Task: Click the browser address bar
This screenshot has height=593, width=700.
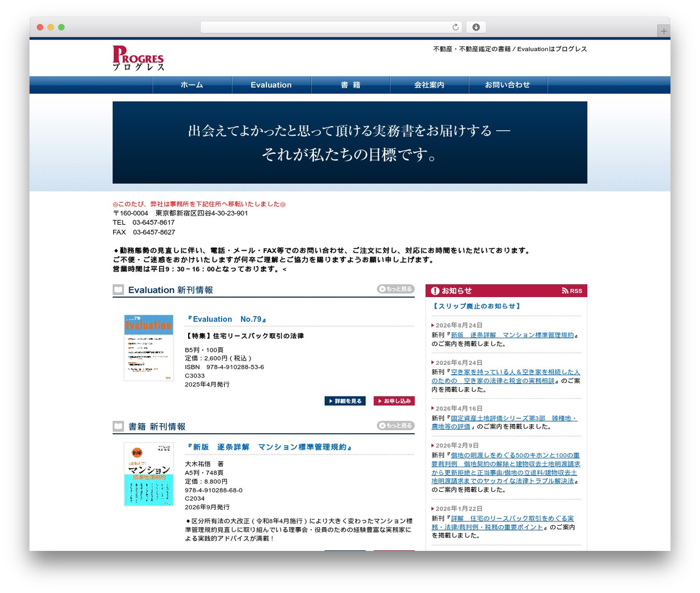Action: (331, 27)
